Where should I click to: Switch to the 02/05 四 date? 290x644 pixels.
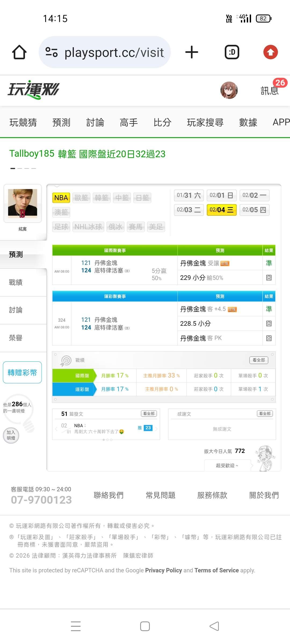click(254, 210)
